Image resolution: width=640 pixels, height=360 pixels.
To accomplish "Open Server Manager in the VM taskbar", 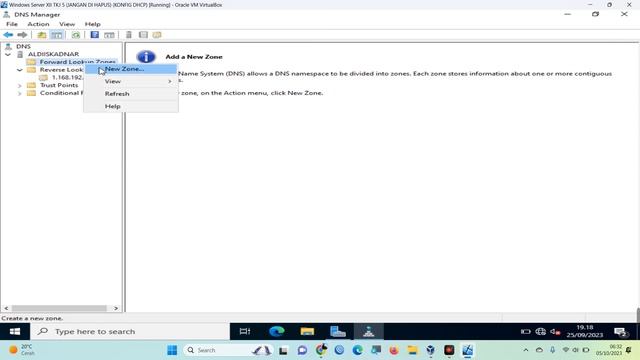I will pos(338,331).
